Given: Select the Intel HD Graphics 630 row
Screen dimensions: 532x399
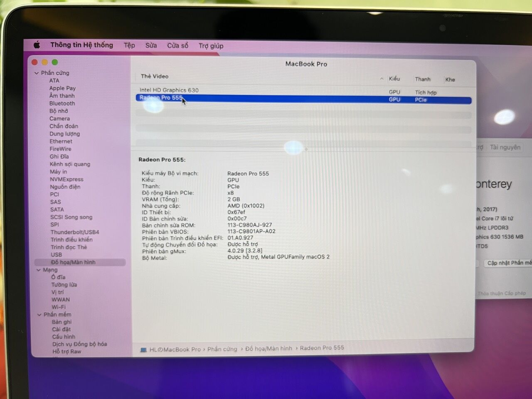Looking at the screenshot, I should coord(303,91).
